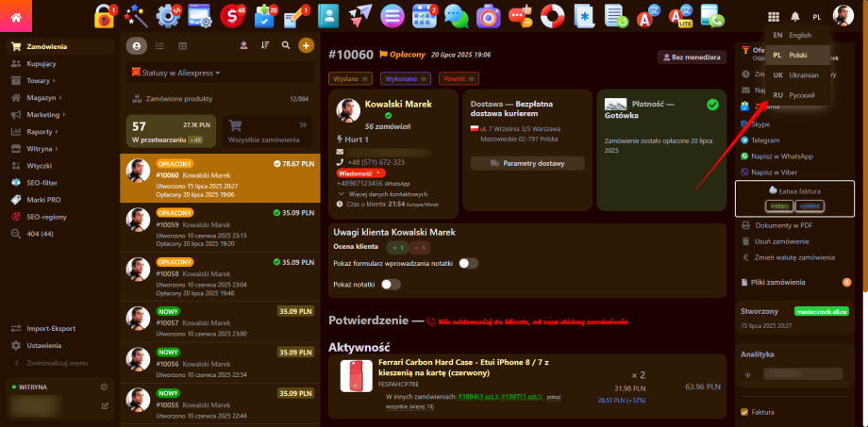Open sort order icon in orders panel
This screenshot has width=868, height=427.
(x=264, y=45)
